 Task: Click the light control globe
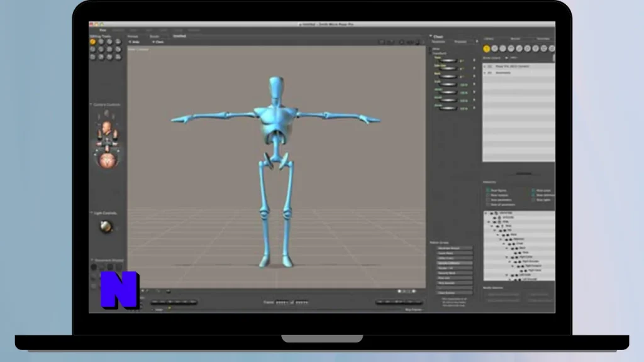[106, 226]
